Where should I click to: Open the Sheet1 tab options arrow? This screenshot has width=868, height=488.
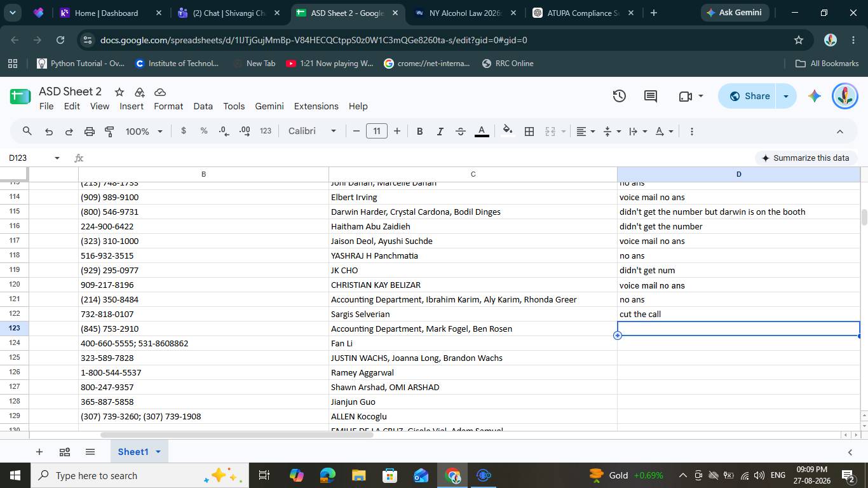pyautogui.click(x=158, y=452)
